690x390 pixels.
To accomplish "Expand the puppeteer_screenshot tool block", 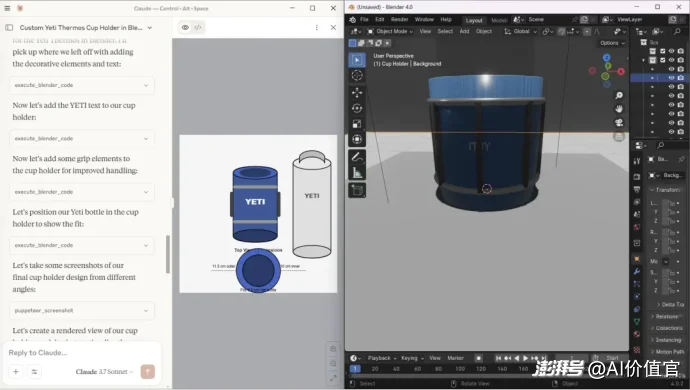I will [x=82, y=310].
